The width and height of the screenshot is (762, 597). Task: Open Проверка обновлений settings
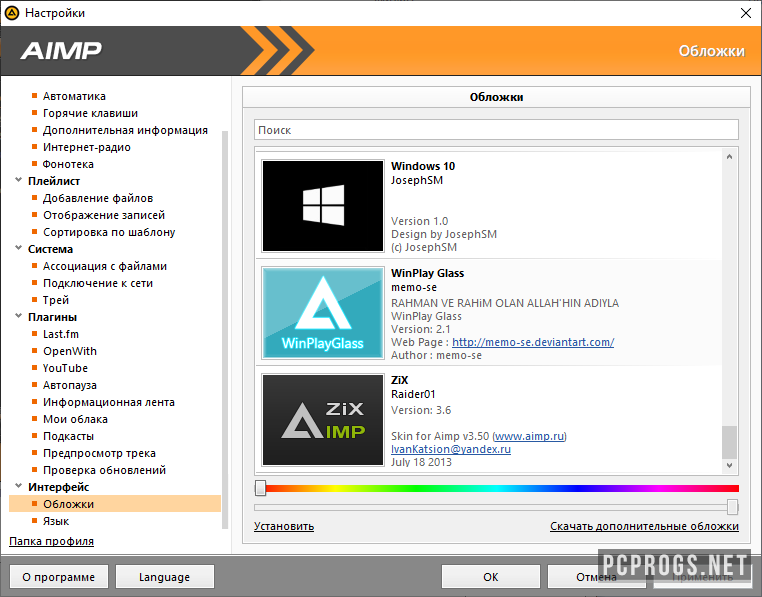click(104, 471)
